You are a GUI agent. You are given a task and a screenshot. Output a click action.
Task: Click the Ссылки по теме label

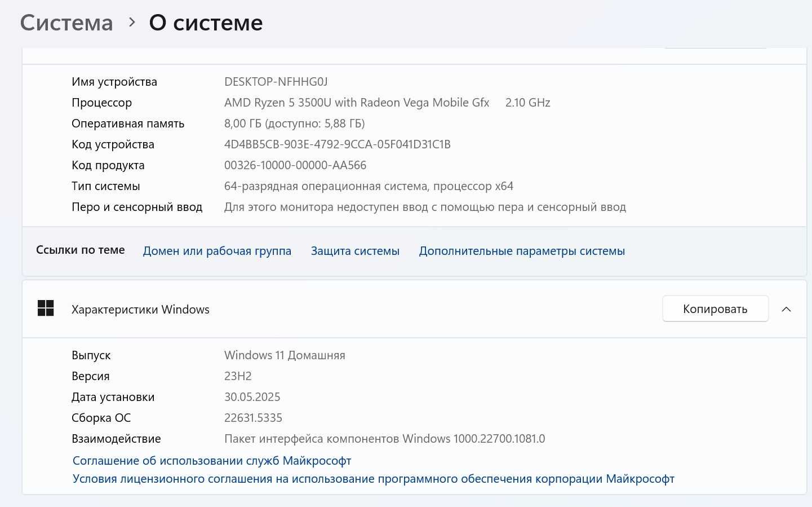pos(81,250)
